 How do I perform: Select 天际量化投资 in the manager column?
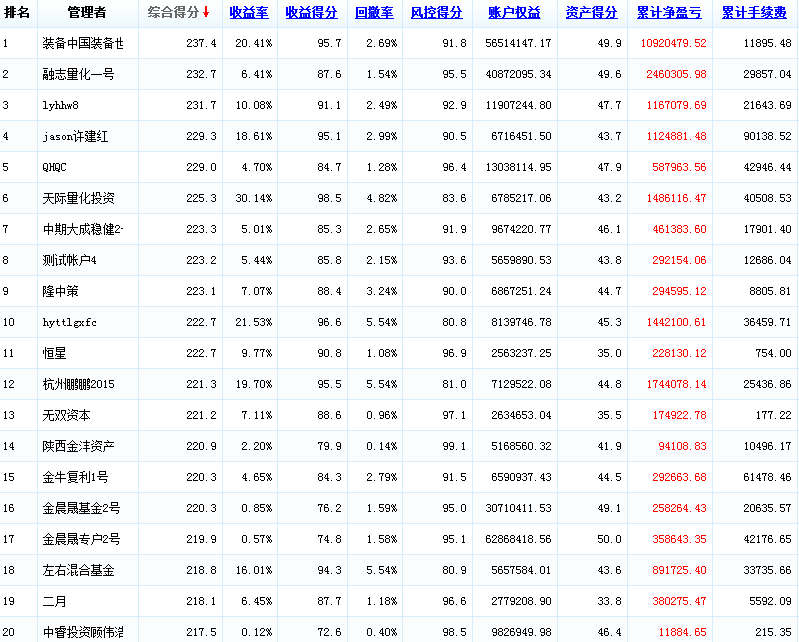pos(79,199)
